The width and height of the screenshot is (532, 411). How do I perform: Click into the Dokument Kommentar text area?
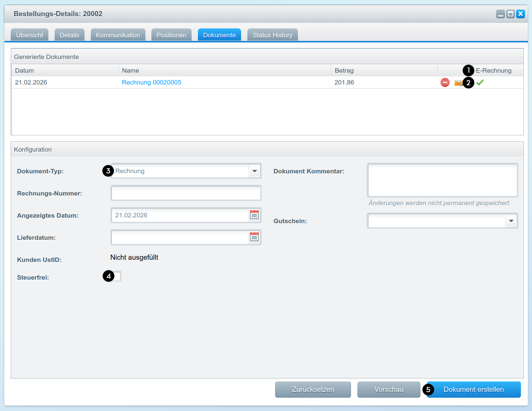point(442,180)
